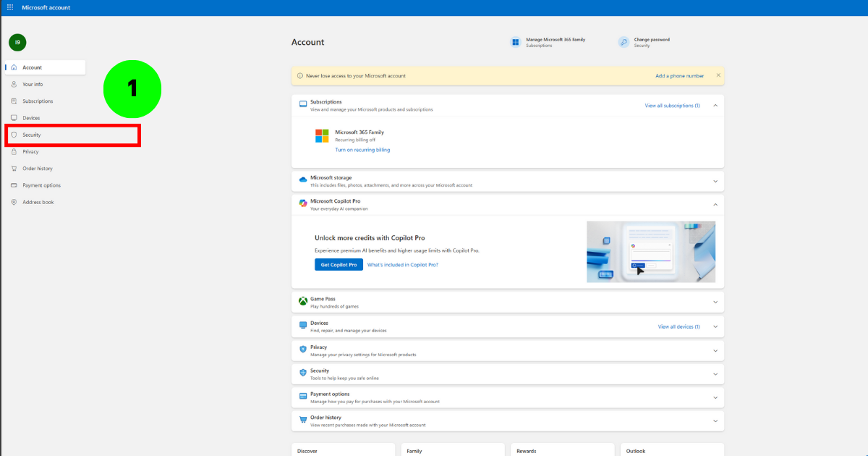The image size is (868, 456).
Task: Open Your info in the sidebar
Action: 33,84
